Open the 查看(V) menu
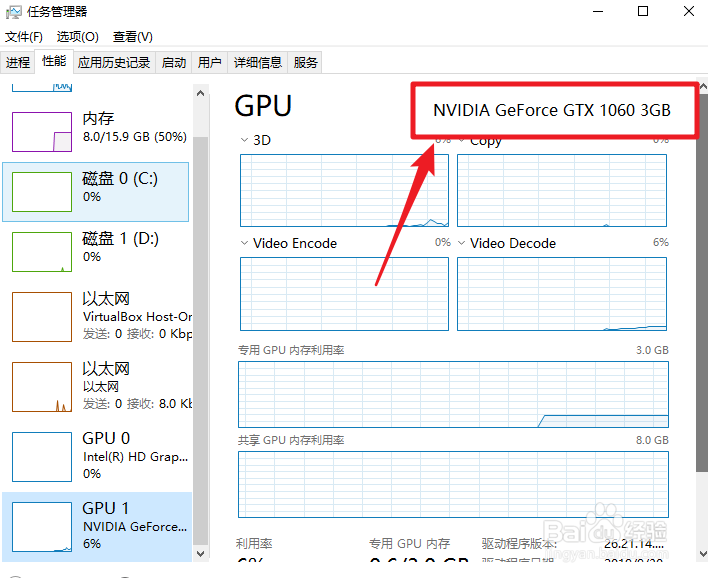708x578 pixels. (132, 37)
